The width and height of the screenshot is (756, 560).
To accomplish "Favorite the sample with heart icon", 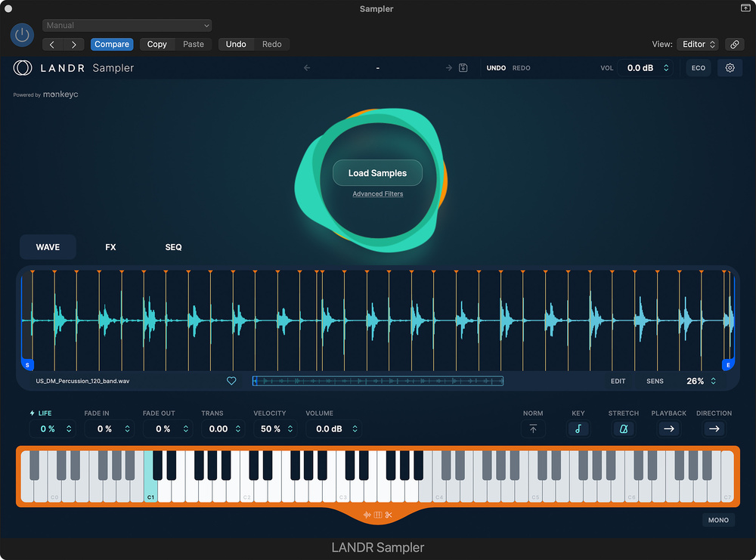I will click(x=231, y=381).
